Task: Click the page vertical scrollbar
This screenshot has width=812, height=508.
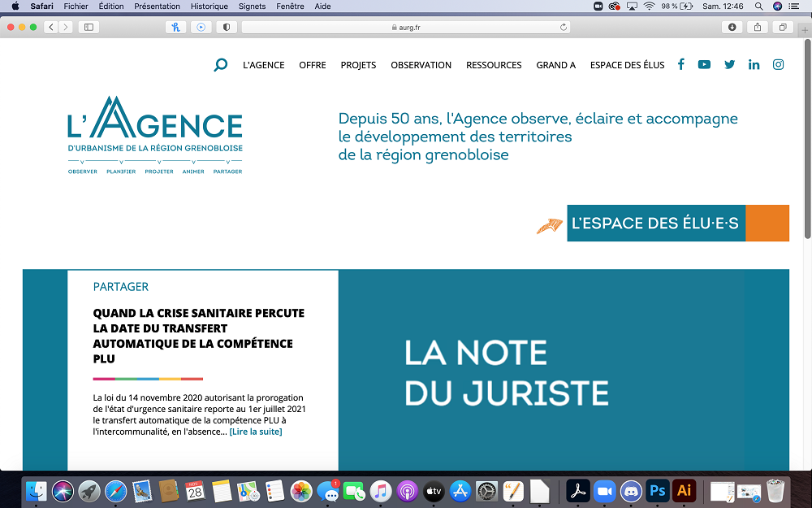Action: 807,140
